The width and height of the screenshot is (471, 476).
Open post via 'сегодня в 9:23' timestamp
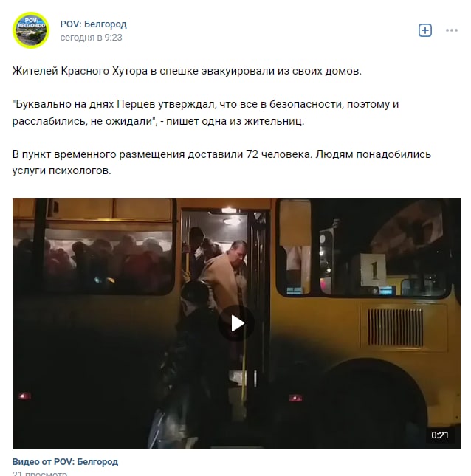(x=91, y=38)
